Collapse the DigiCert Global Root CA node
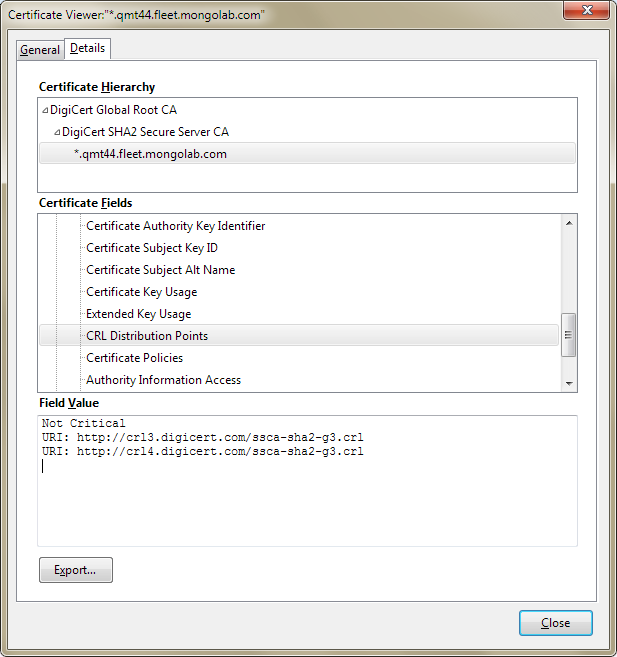Viewport: 617px width, 657px height. point(45,110)
